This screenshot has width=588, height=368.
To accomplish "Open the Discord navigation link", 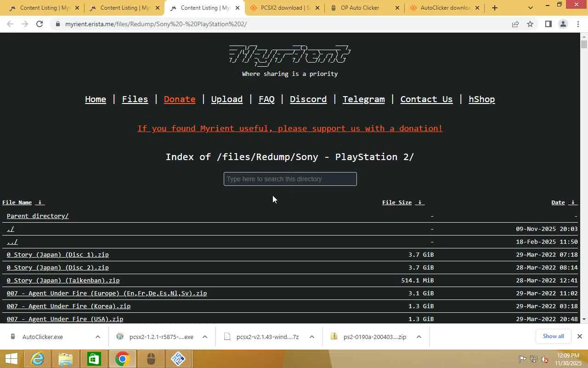I will point(308,99).
